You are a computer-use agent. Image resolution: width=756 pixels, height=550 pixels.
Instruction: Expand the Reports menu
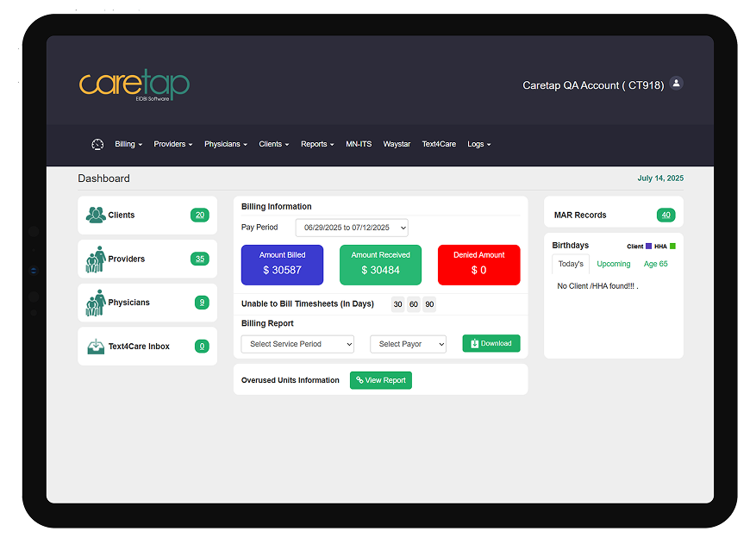[317, 144]
